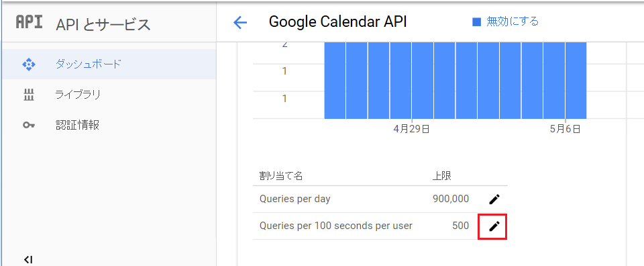Click the square icon beside 無効にする
This screenshot has height=266, width=644.
click(476, 22)
